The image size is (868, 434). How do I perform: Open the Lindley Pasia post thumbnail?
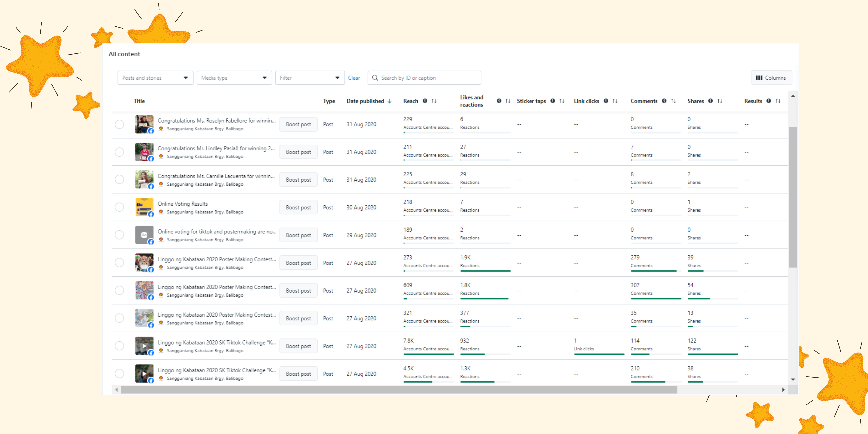(144, 152)
